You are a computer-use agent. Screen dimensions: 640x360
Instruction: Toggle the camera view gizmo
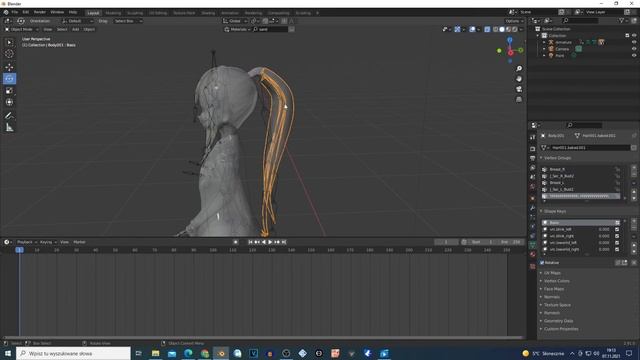coord(519,89)
